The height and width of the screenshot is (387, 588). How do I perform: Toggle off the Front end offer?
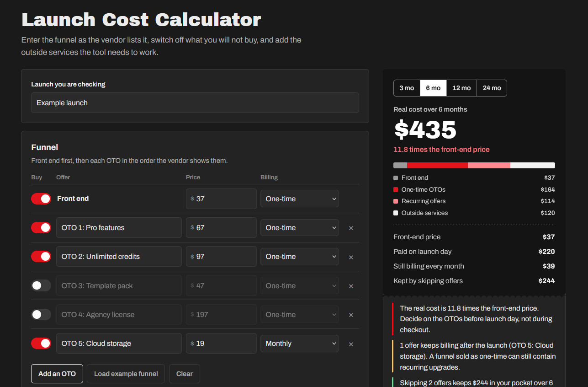click(x=41, y=199)
